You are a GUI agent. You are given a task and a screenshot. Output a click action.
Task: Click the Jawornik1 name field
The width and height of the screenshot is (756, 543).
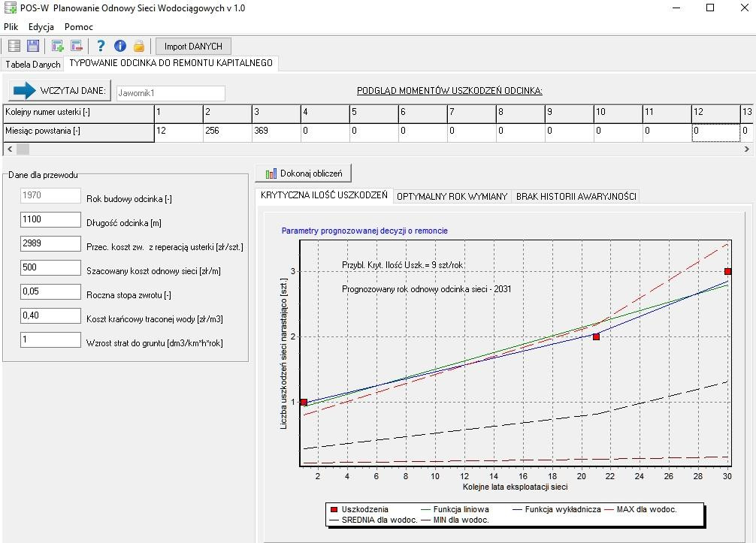click(171, 93)
